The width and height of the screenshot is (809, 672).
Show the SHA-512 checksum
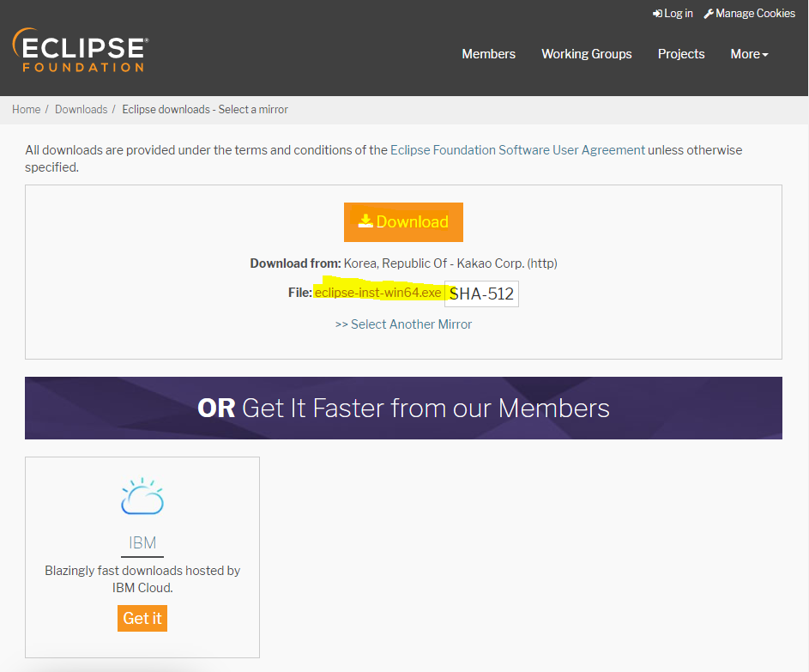tap(481, 294)
